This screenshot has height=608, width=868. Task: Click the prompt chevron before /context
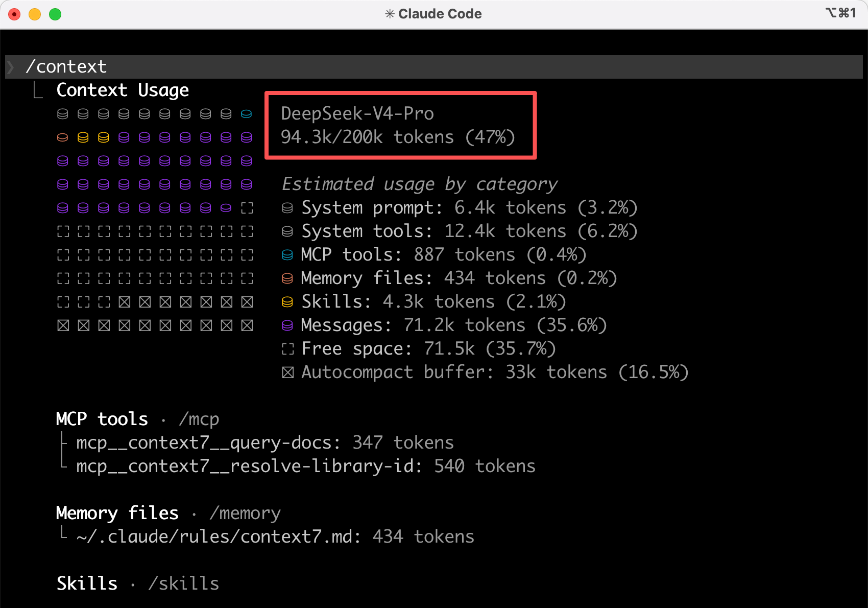[11, 67]
